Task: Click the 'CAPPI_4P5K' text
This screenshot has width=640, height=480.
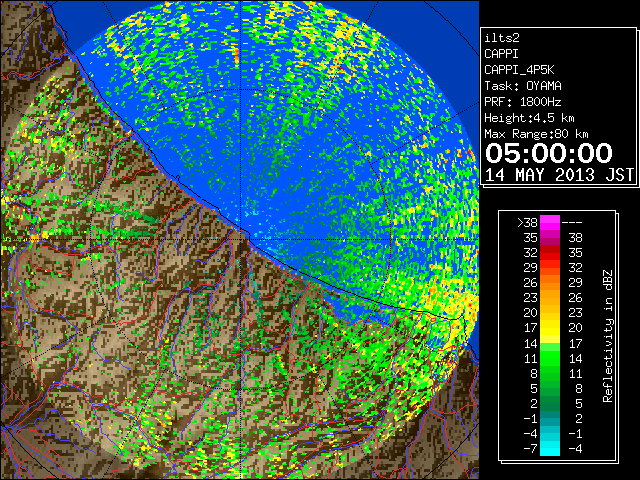Action: 519,70
